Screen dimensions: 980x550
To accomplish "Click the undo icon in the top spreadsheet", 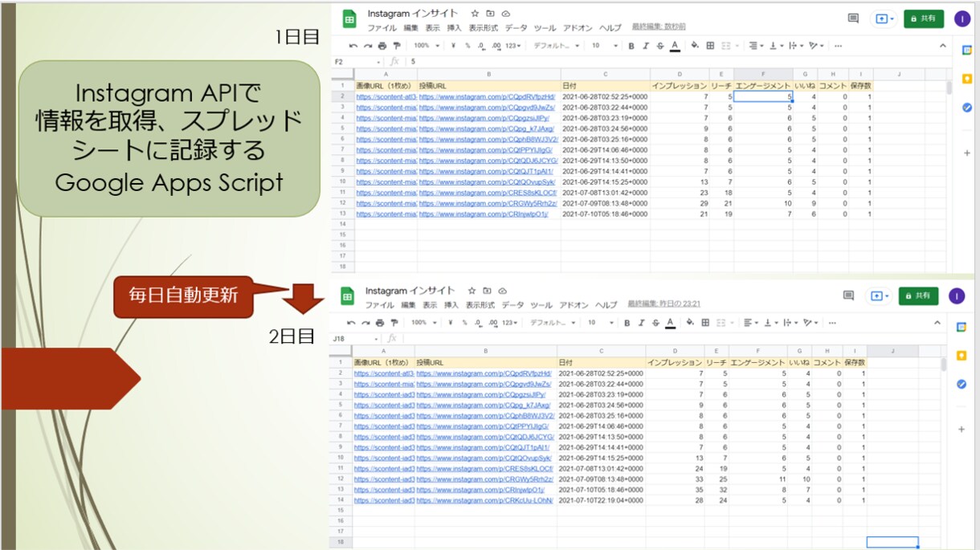I will [x=353, y=46].
